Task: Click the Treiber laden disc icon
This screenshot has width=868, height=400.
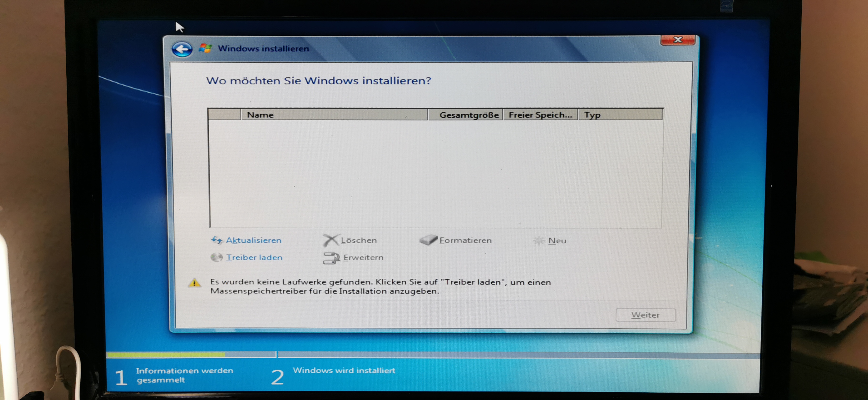Action: (216, 257)
